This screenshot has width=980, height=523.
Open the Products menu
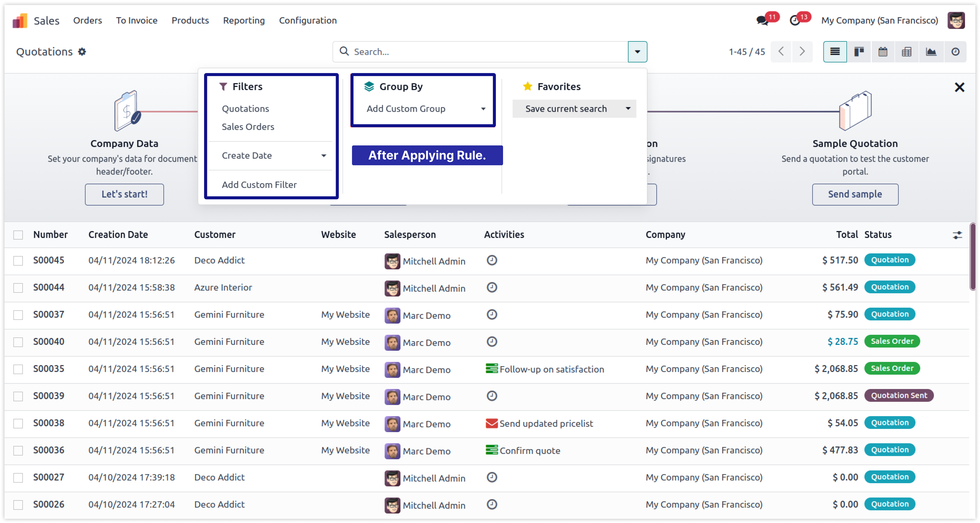190,21
